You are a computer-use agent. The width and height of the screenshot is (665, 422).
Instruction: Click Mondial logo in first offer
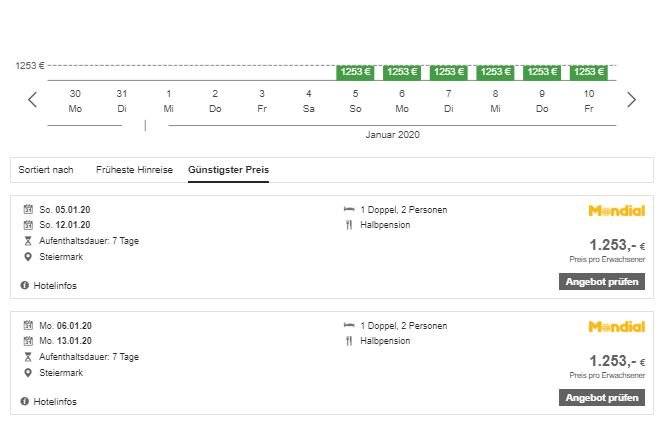point(617,210)
